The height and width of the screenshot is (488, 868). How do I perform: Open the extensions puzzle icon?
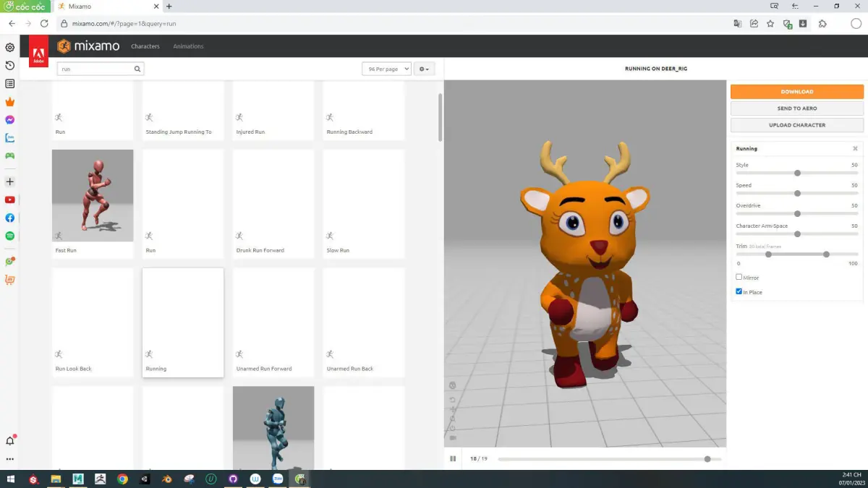point(822,23)
